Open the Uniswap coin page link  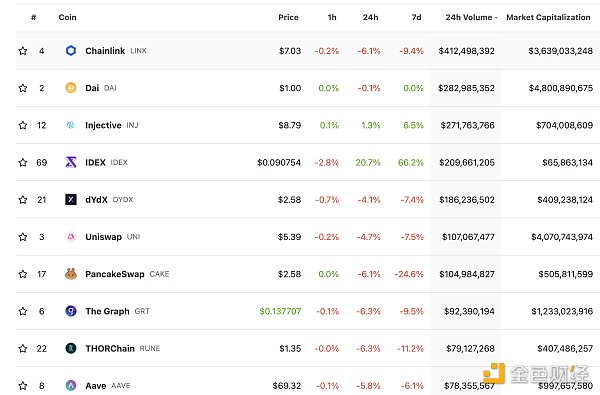click(x=103, y=237)
